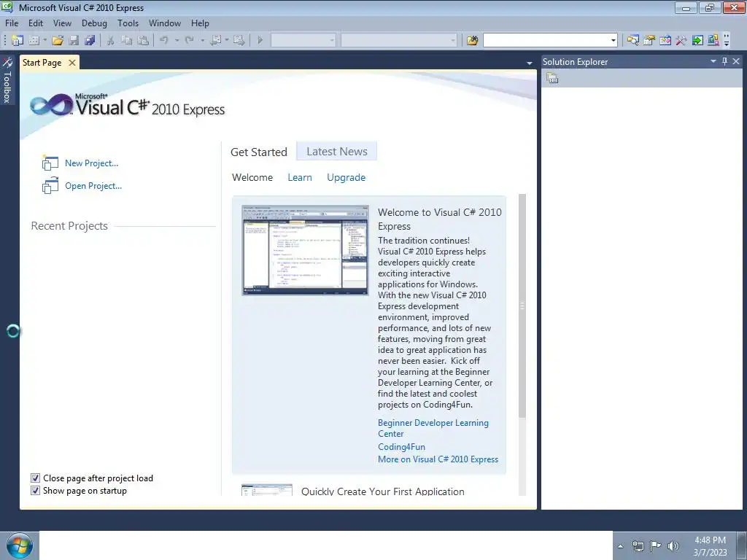Screen dimensions: 747x560
Task: Click the Open File folder icon
Action: 58,41
